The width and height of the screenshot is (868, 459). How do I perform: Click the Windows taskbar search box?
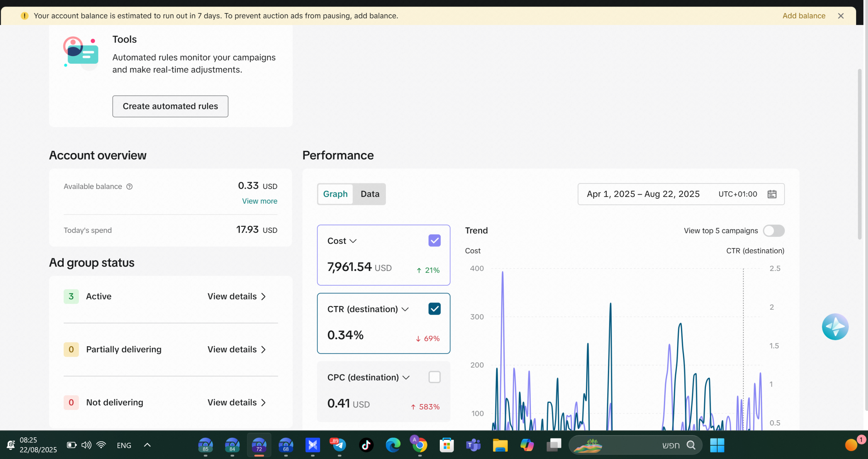pyautogui.click(x=635, y=445)
